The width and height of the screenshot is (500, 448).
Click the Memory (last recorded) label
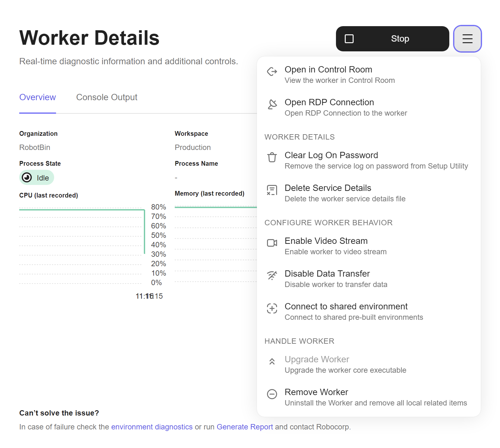coord(209,193)
